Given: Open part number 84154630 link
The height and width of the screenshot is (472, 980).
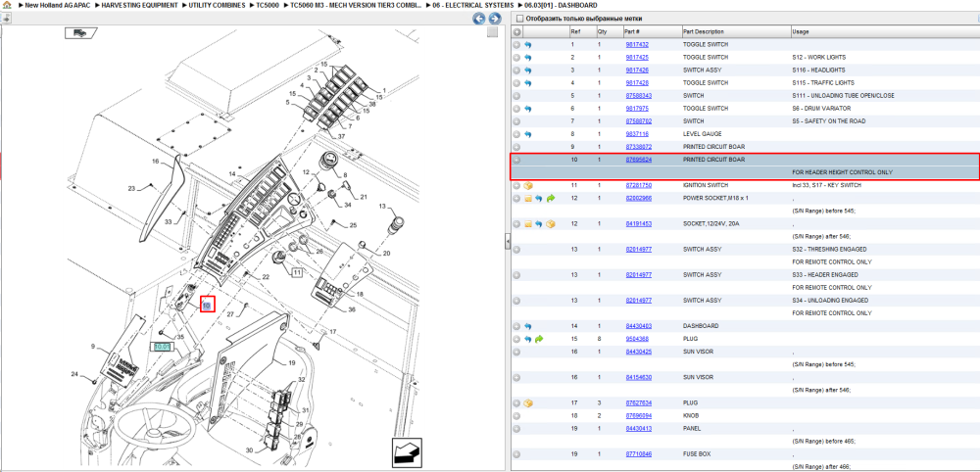Looking at the screenshot, I should (639, 377).
